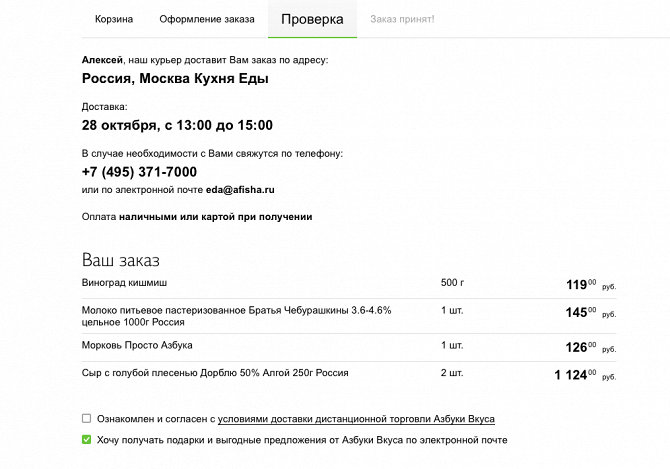670x469 pixels.
Task: Click the name Алексей in the greeting
Action: coord(102,60)
